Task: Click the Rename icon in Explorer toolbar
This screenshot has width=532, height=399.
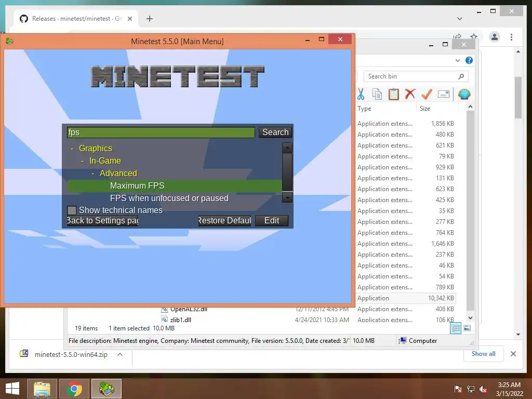Action: click(444, 94)
